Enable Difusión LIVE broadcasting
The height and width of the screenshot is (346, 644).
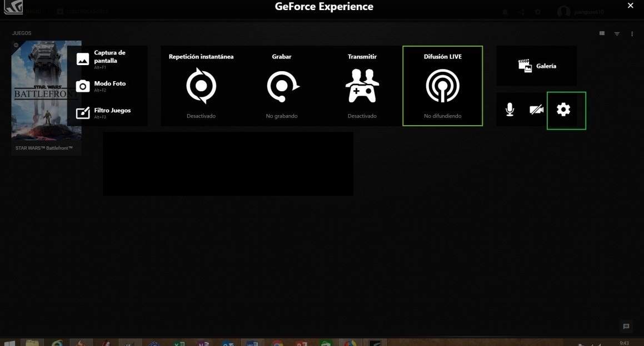(x=442, y=85)
